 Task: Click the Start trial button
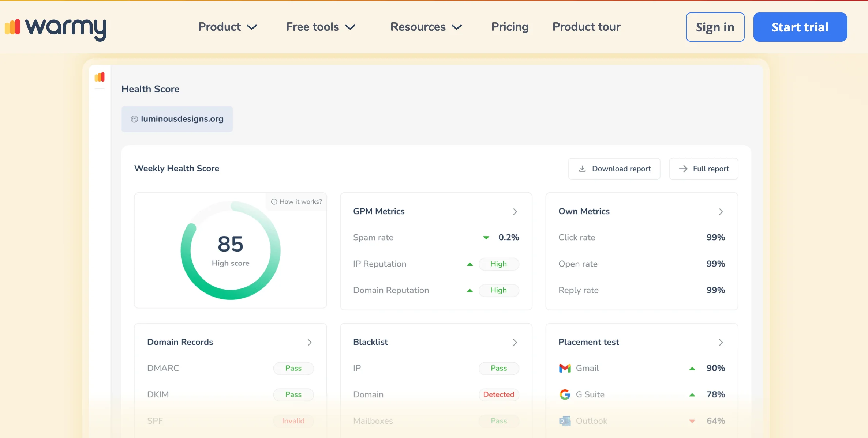coord(800,27)
